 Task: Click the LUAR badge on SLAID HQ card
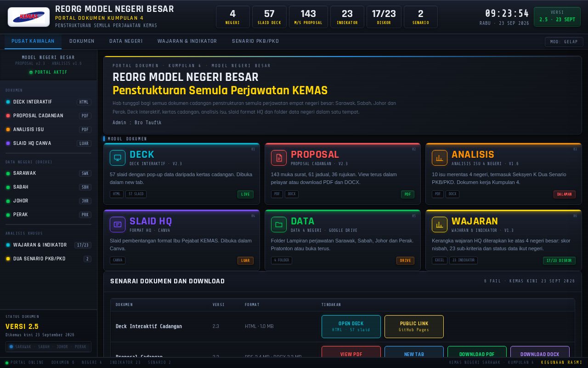(x=245, y=261)
